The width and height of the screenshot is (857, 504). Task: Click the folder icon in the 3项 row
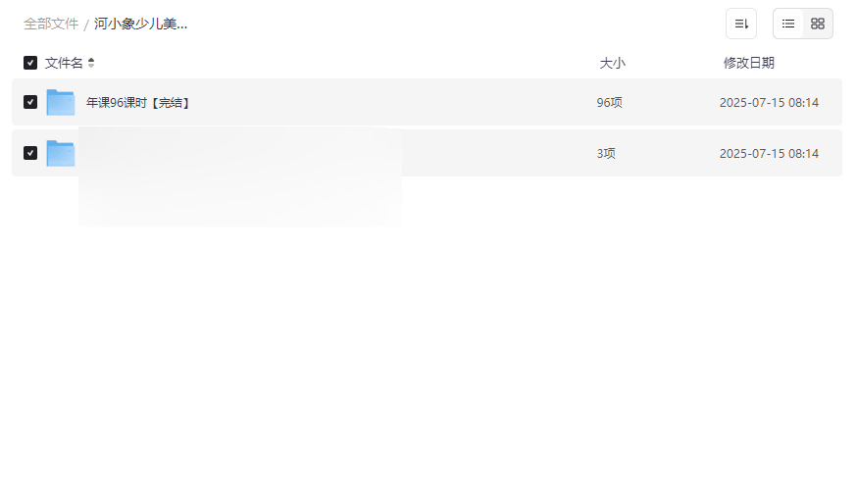click(61, 153)
